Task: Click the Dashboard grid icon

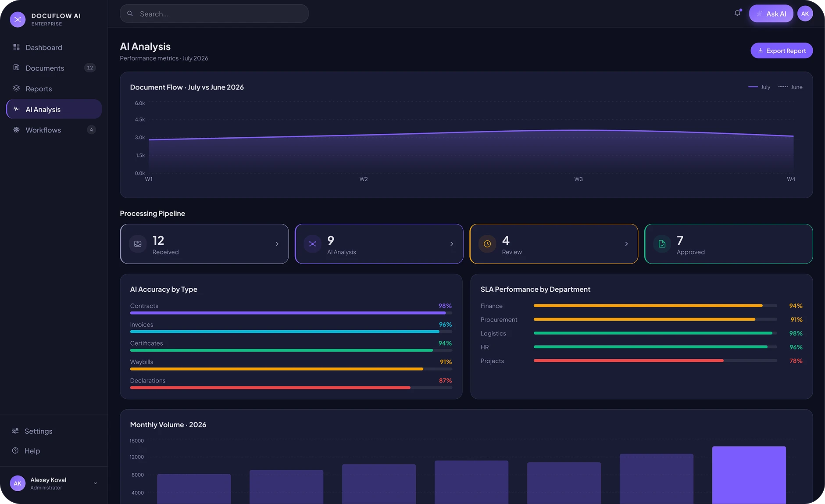Action: [x=16, y=47]
